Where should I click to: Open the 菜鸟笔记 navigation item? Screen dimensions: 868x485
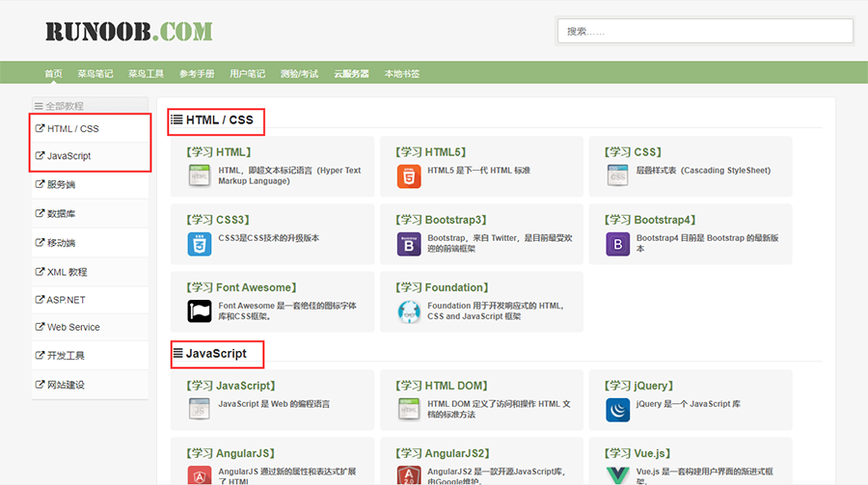95,73
